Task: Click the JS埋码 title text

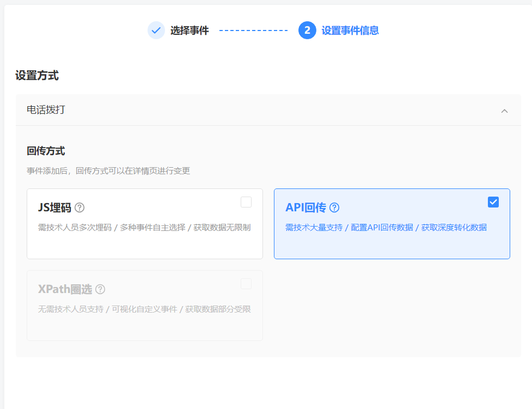Action: pos(54,207)
